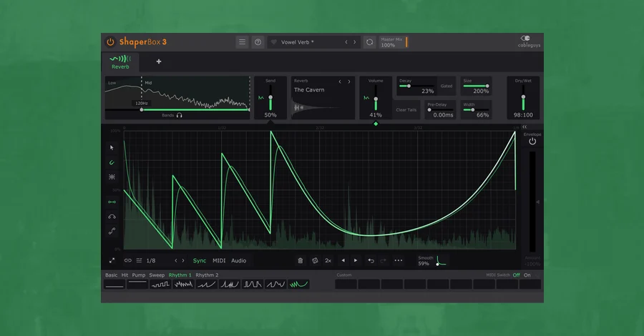
Task: Shift waveform left with triangle arrow
Action: (343, 260)
